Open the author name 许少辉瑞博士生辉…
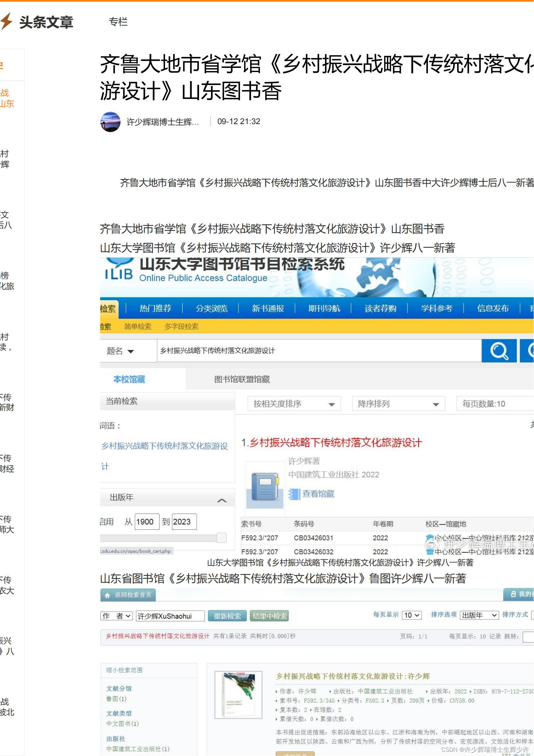The width and height of the screenshot is (534, 756). [x=162, y=122]
